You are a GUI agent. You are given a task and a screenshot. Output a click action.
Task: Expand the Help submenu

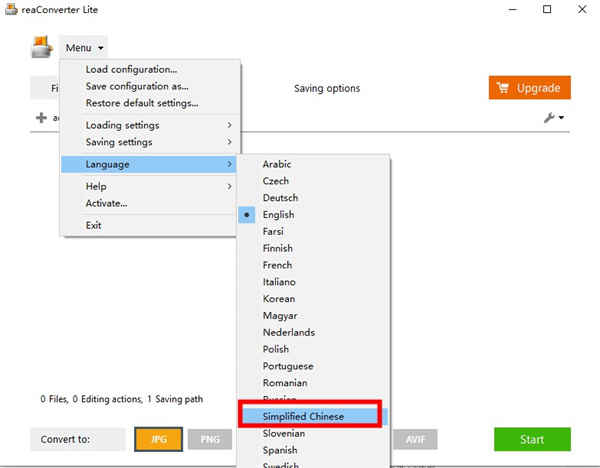pos(149,186)
